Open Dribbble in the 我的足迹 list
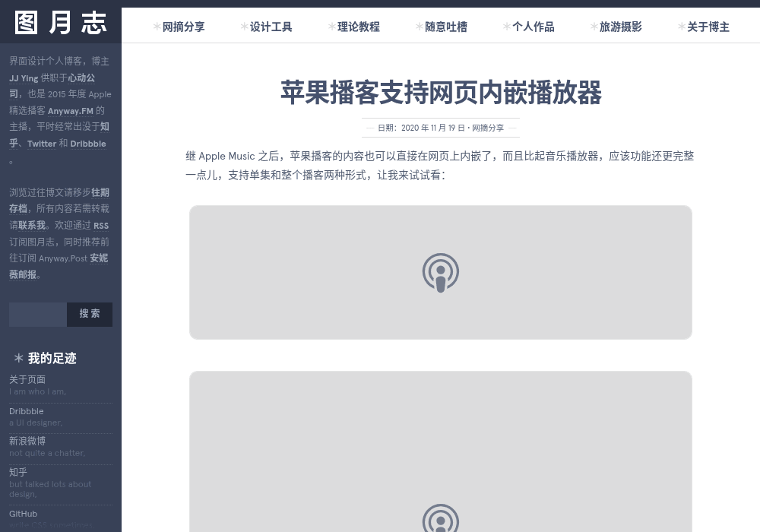Viewport: 760px width, 532px height. pos(26,411)
